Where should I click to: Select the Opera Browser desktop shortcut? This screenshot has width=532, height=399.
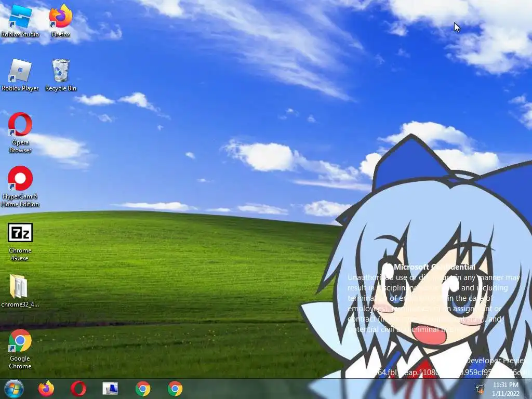coord(20,132)
